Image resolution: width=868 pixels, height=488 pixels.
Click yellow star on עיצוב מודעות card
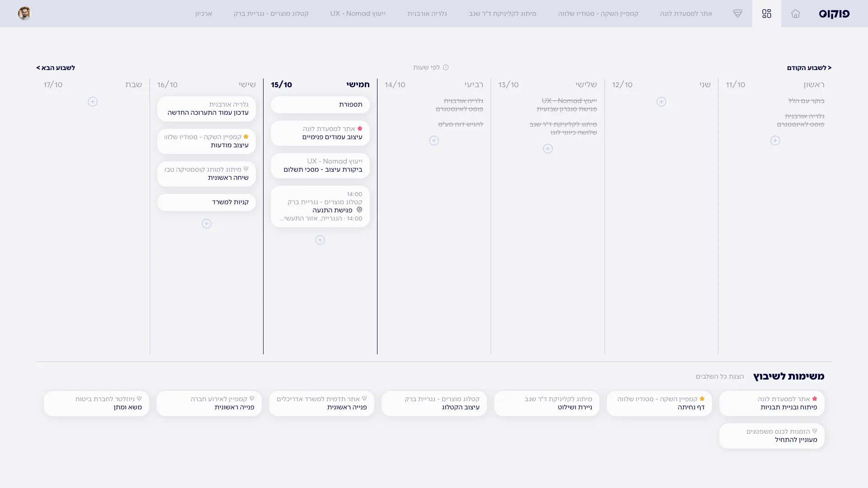pyautogui.click(x=246, y=137)
